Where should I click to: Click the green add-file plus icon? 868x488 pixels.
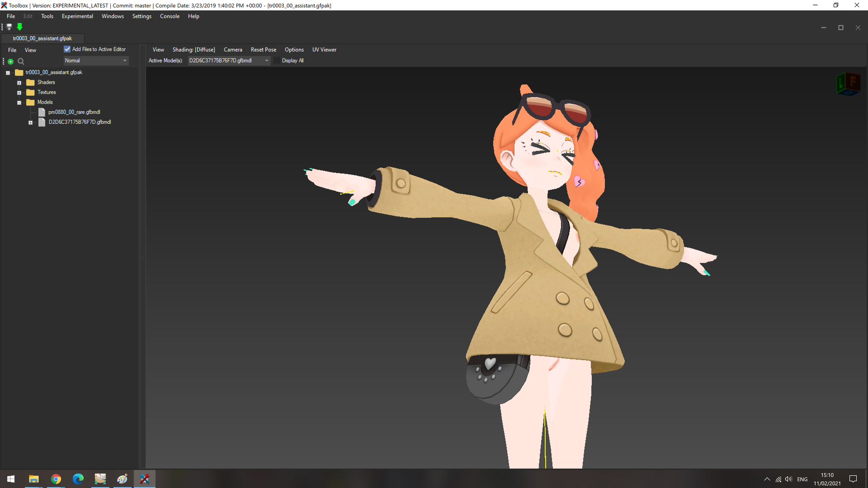pos(10,61)
